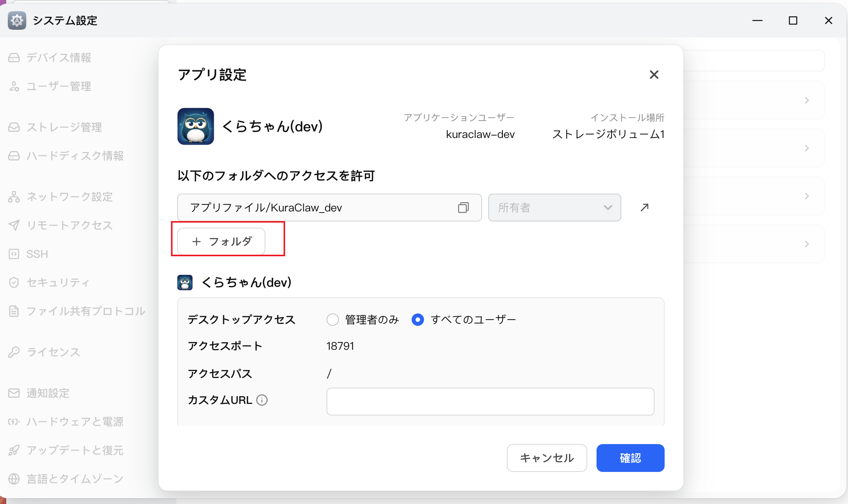This screenshot has width=848, height=504.
Task: Click the ストレージボリューム1 install location text
Action: point(609,134)
